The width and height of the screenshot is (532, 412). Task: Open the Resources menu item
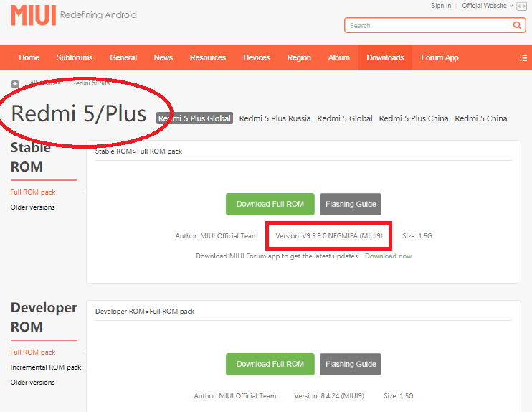[x=208, y=57]
